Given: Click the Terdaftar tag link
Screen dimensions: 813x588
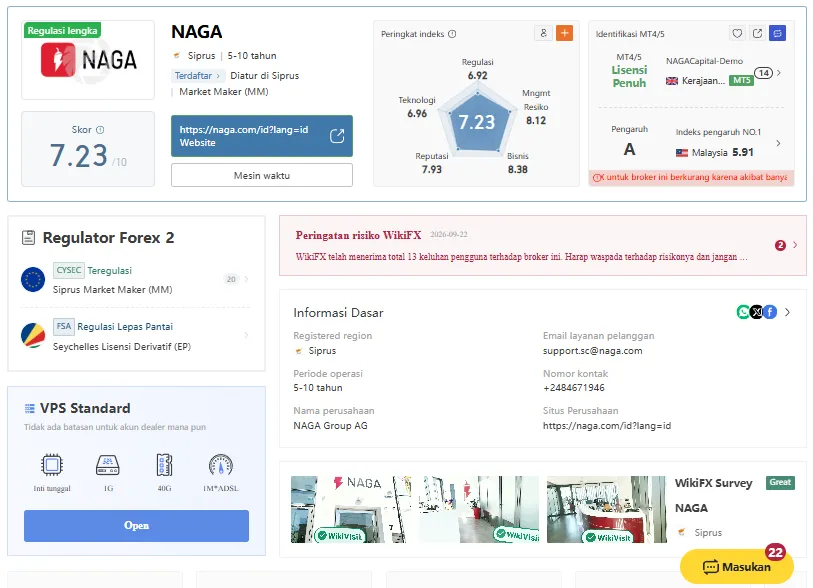Looking at the screenshot, I should (x=197, y=76).
